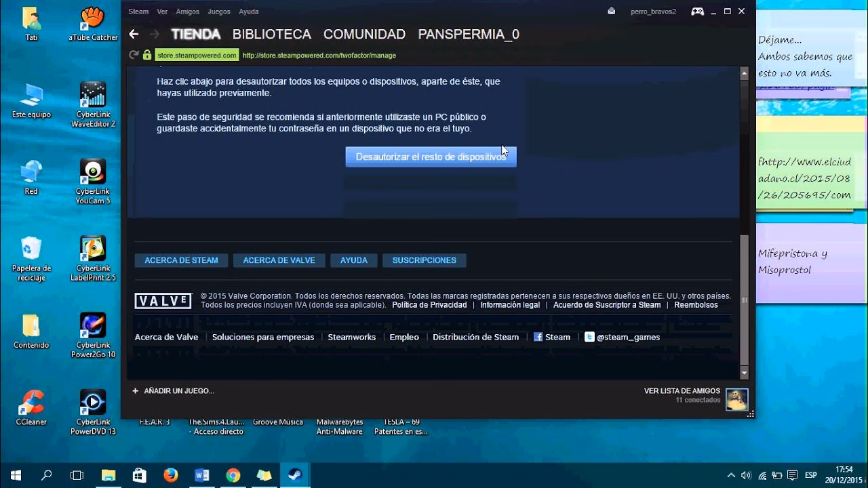
Task: Open the Ayuda menu
Action: pos(248,12)
